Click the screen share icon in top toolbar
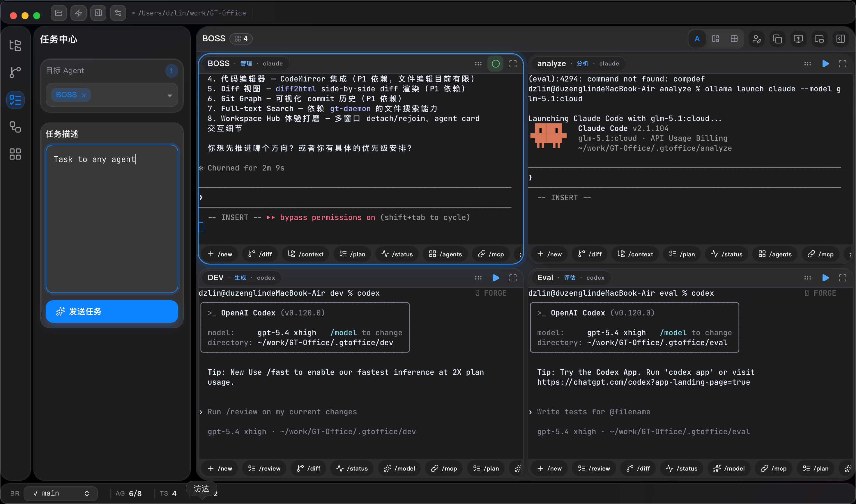The height and width of the screenshot is (504, 856). pyautogui.click(x=798, y=39)
